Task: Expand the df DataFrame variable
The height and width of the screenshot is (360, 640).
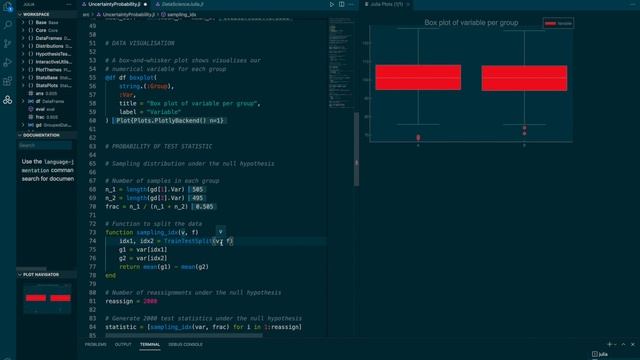Action: 23,101
